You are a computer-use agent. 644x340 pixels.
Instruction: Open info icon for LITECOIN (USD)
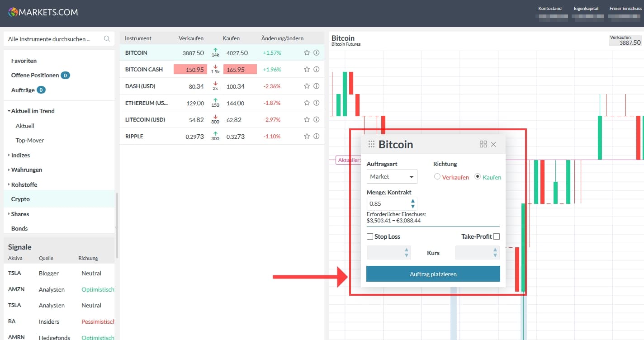click(317, 120)
